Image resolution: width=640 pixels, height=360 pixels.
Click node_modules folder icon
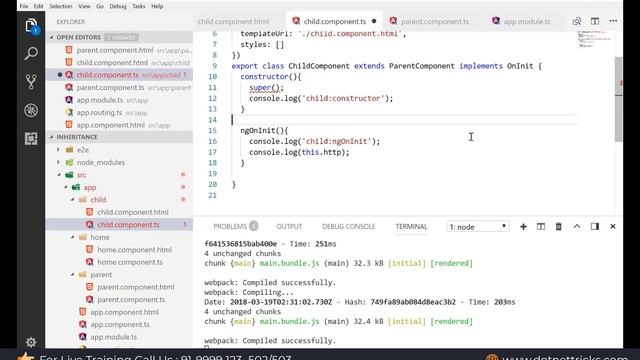[x=70, y=162]
